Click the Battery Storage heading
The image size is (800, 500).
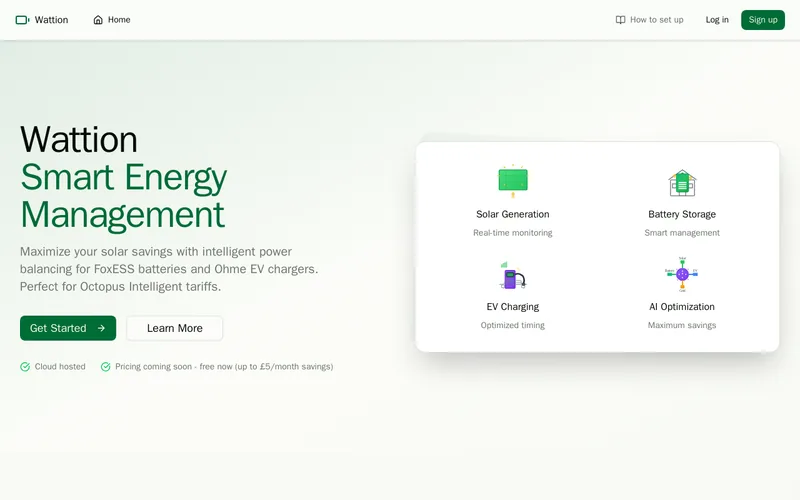[682, 214]
